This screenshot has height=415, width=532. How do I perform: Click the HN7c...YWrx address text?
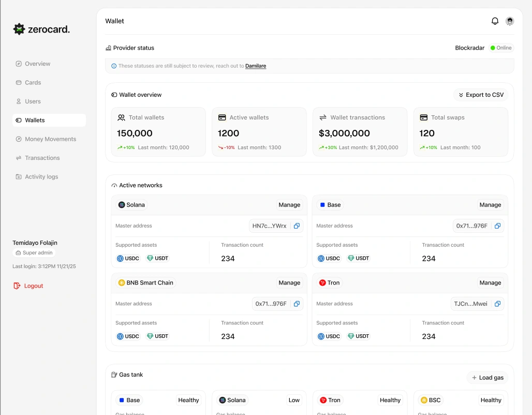coord(270,226)
